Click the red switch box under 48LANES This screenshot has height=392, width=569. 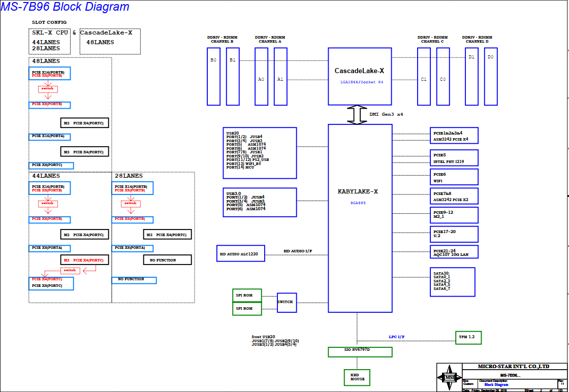point(48,89)
